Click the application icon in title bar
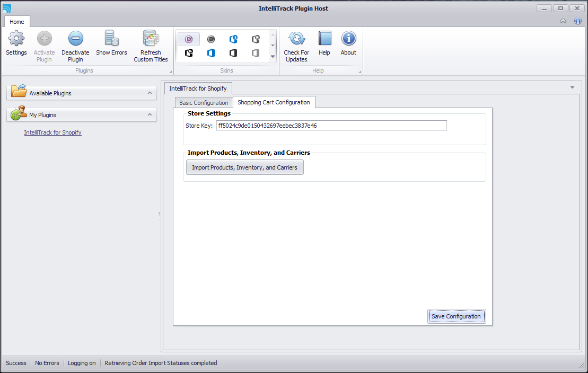The height and width of the screenshot is (373, 588). pyautogui.click(x=6, y=8)
